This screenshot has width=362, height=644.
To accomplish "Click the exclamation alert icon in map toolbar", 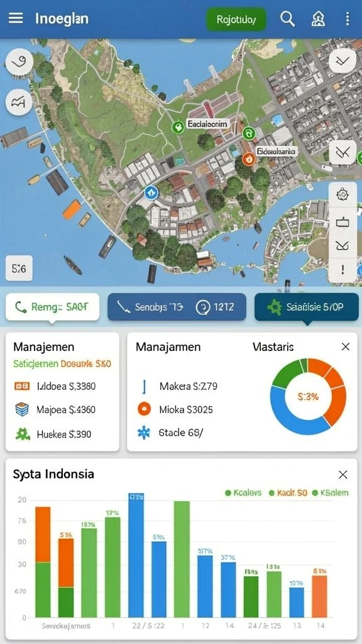I will [343, 270].
